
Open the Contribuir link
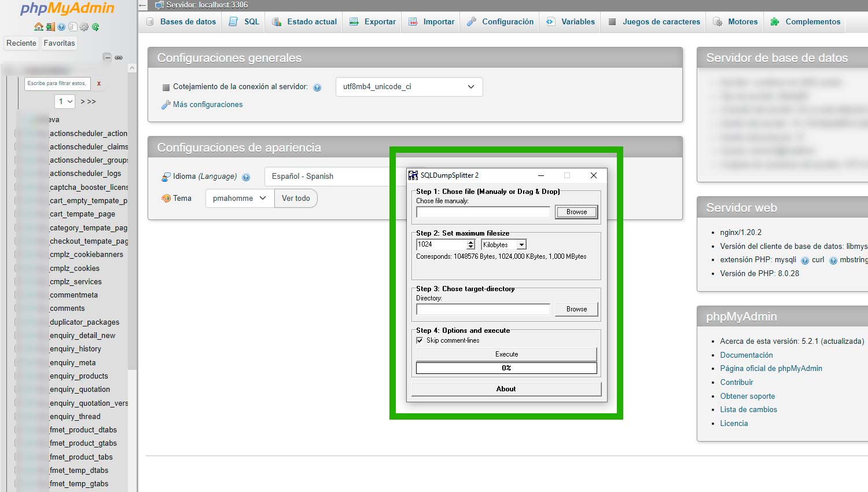[x=737, y=382]
